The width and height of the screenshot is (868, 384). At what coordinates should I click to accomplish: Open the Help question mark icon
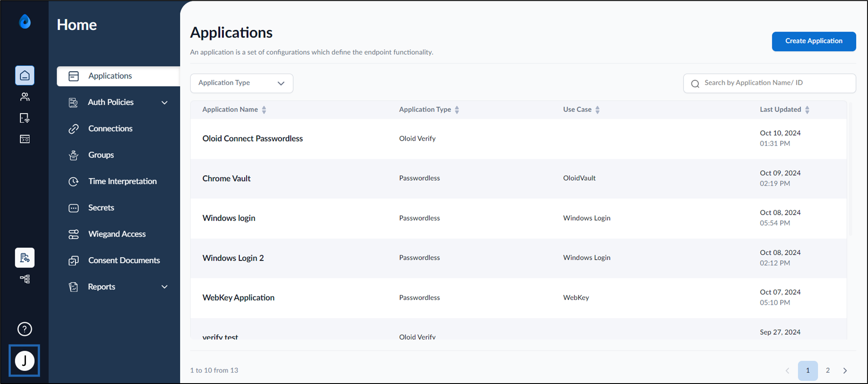tap(25, 329)
